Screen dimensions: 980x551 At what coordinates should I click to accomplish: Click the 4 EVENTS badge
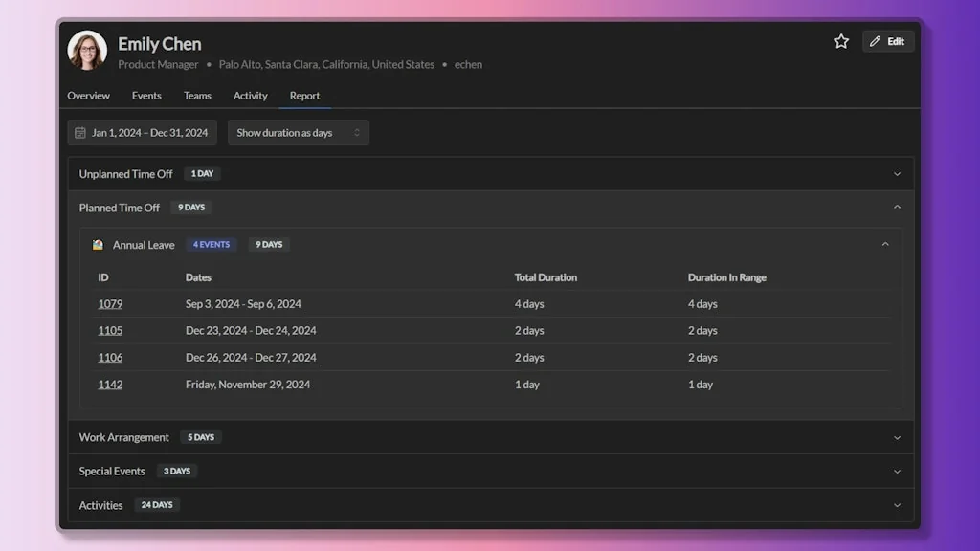coord(211,244)
